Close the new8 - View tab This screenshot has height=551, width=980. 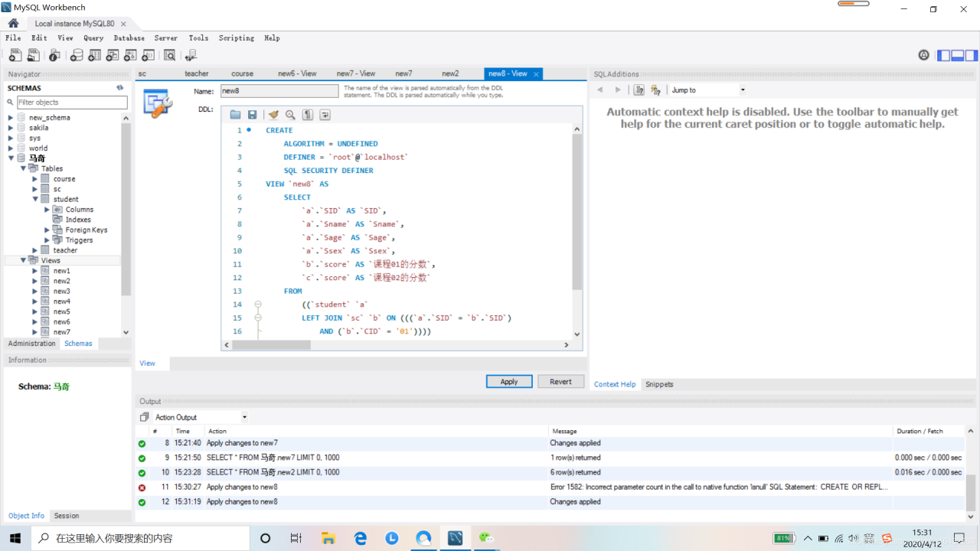click(x=536, y=74)
